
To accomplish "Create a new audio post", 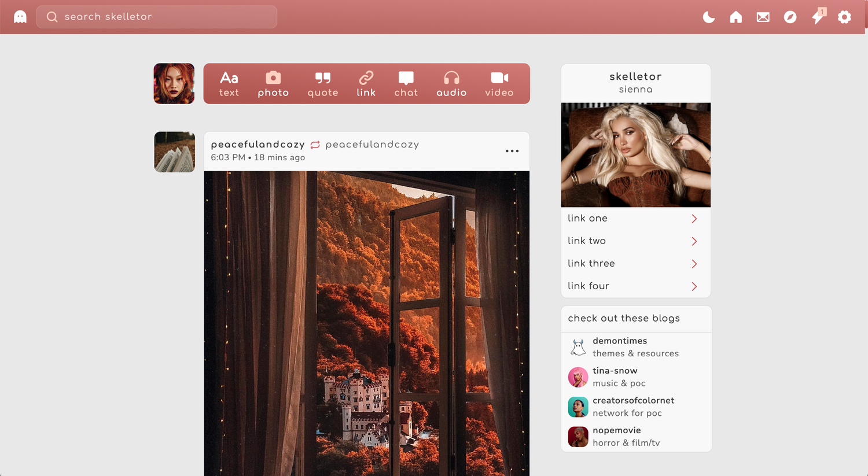I will click(x=451, y=84).
